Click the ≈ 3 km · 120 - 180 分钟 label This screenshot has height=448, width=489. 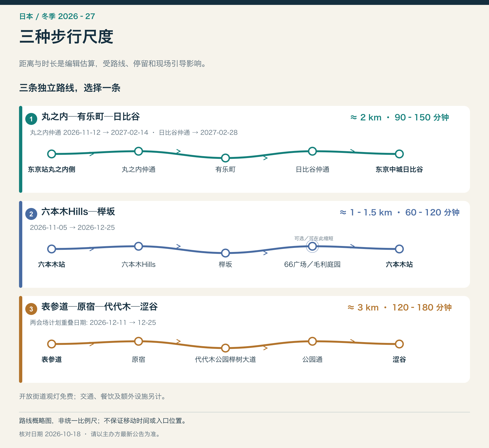click(x=399, y=307)
